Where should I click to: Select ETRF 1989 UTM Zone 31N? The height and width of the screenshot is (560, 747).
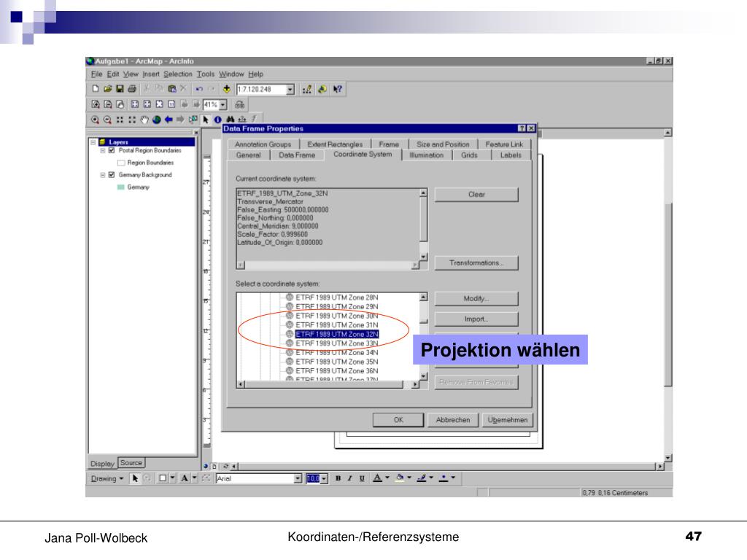337,325
